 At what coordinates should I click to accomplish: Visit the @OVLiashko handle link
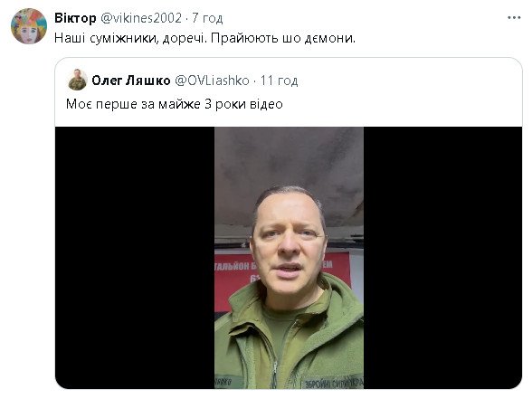pos(212,81)
